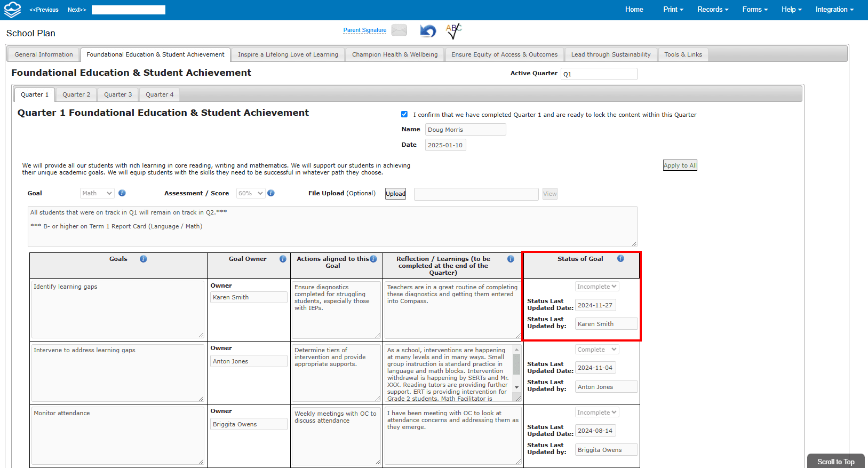
Task: Open Complete status dropdown for Anton Jones row
Action: pos(597,350)
